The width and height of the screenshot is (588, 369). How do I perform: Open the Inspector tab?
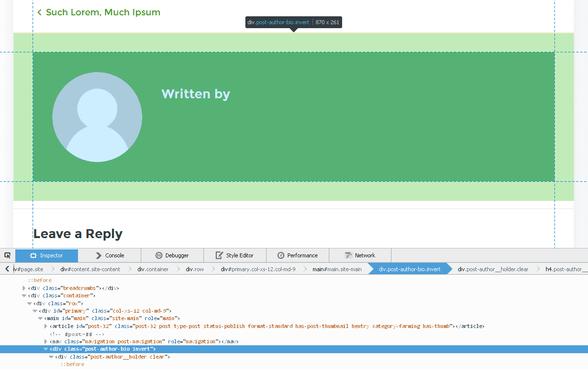(x=47, y=255)
